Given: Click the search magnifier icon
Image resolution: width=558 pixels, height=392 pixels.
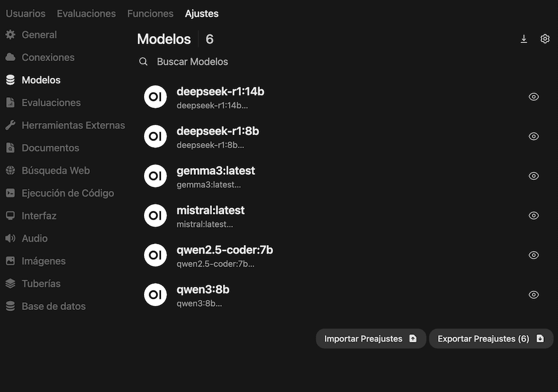Looking at the screenshot, I should (x=143, y=62).
